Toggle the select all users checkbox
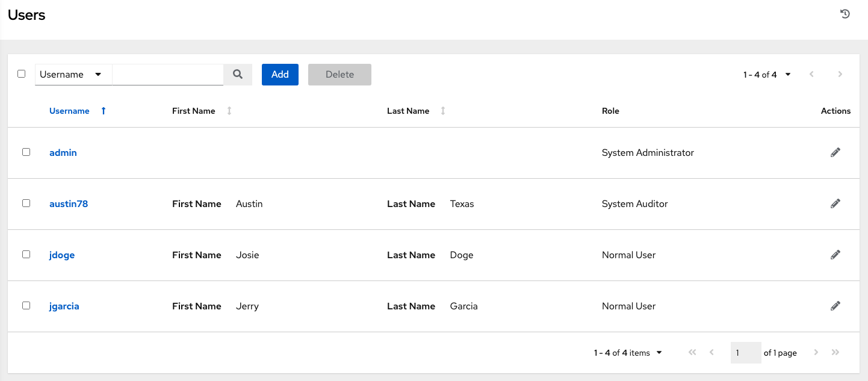 22,74
